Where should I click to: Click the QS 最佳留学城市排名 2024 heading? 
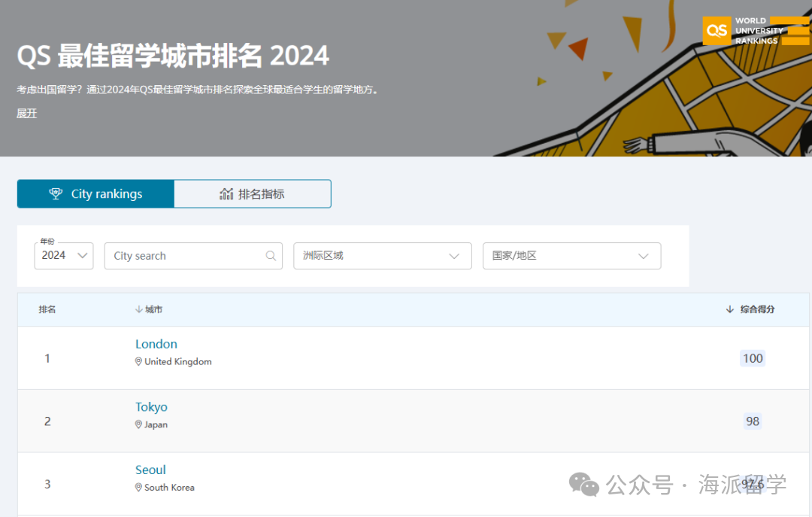tap(173, 56)
